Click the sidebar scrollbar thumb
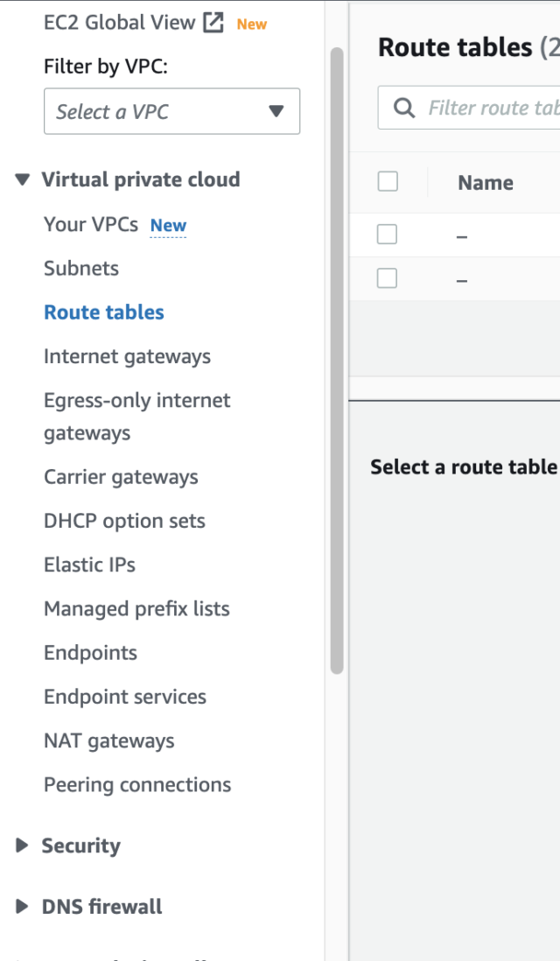Viewport: 560px width, 961px height. click(336, 350)
